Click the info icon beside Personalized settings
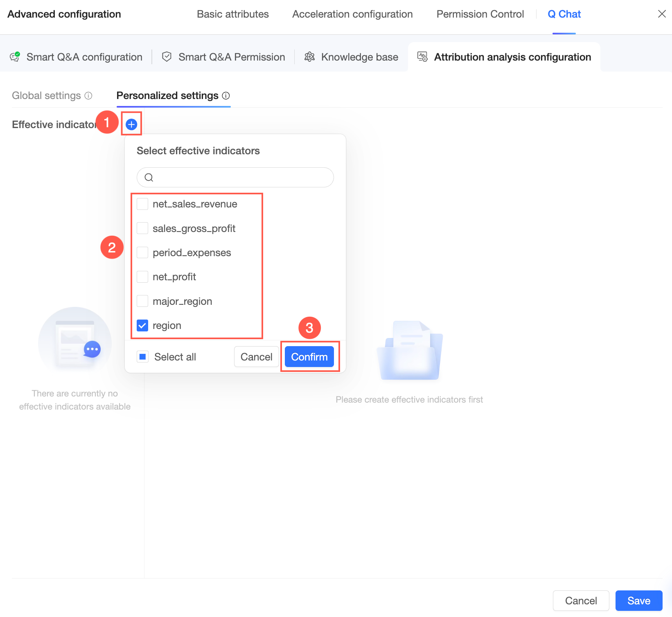The image size is (672, 617). [226, 96]
